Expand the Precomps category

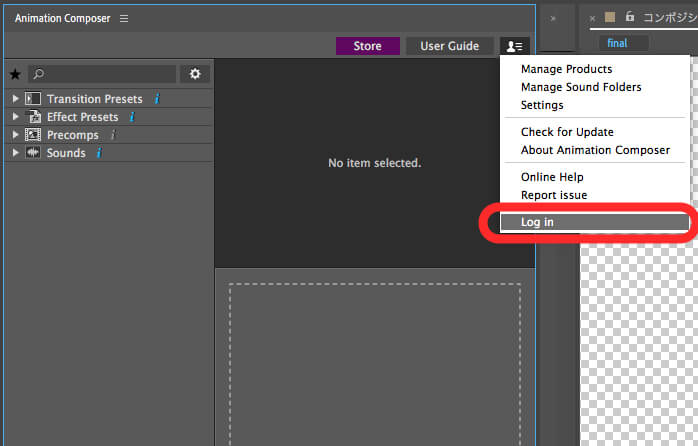tap(16, 134)
